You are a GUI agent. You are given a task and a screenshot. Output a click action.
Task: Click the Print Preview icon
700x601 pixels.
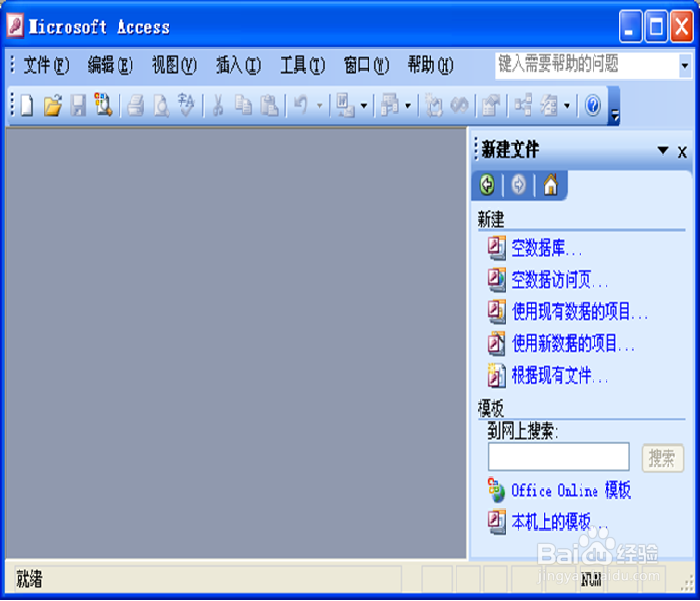(161, 106)
